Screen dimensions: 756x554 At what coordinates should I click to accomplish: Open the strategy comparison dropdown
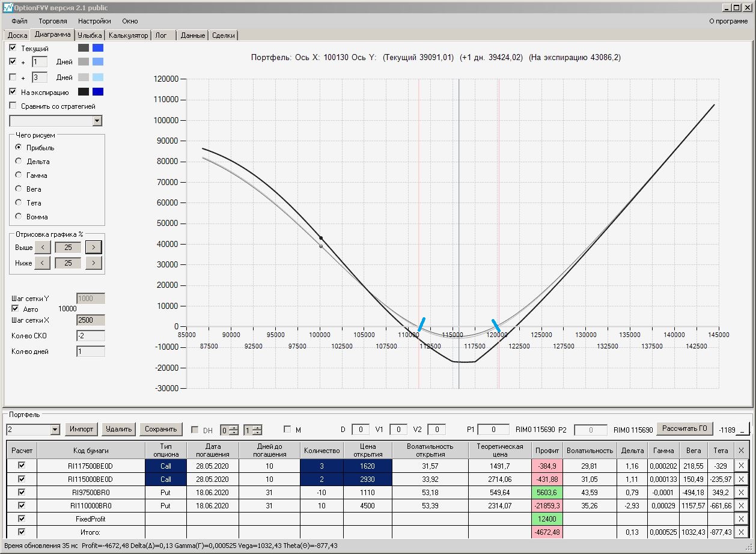point(97,121)
